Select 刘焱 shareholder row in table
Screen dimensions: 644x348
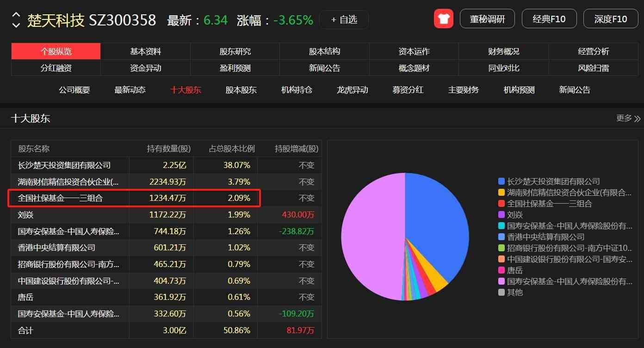click(x=69, y=215)
